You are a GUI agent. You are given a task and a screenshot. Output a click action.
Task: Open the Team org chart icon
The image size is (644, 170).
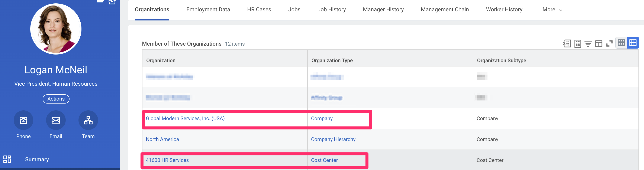click(88, 120)
